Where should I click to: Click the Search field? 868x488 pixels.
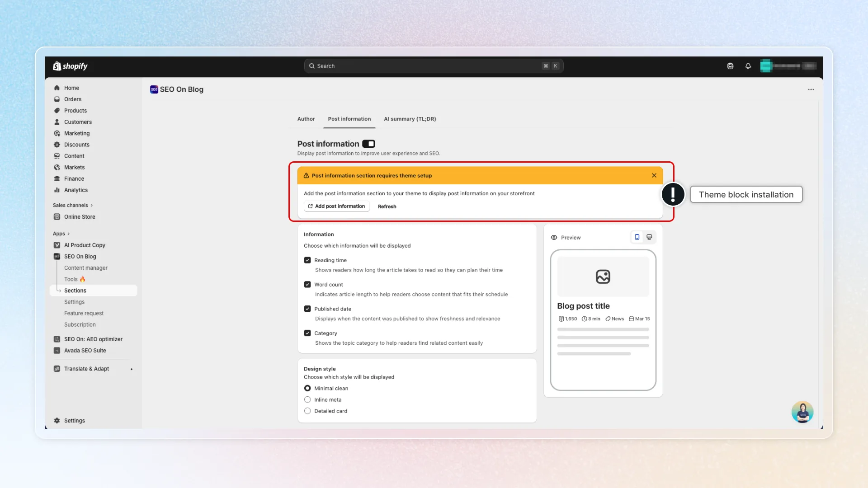tap(434, 66)
